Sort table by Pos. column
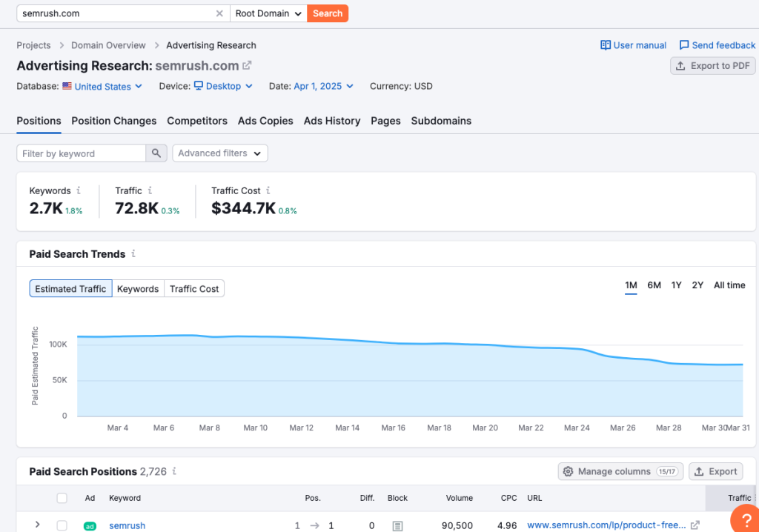The image size is (759, 532). pyautogui.click(x=313, y=498)
